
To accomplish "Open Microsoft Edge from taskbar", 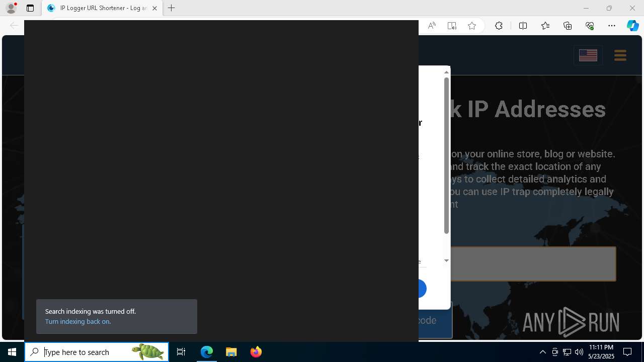I will [207, 352].
